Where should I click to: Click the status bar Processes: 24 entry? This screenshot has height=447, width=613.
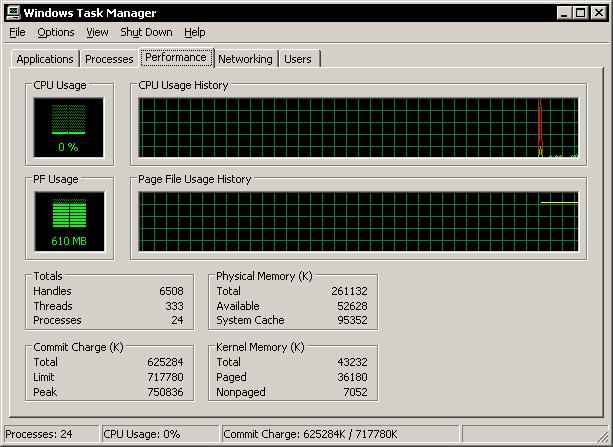coord(51,434)
